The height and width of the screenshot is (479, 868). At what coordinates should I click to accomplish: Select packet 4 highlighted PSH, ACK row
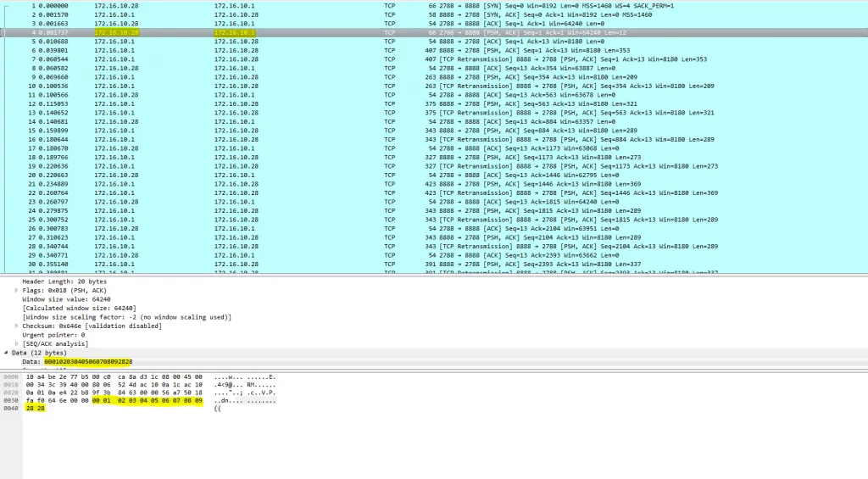click(434, 33)
